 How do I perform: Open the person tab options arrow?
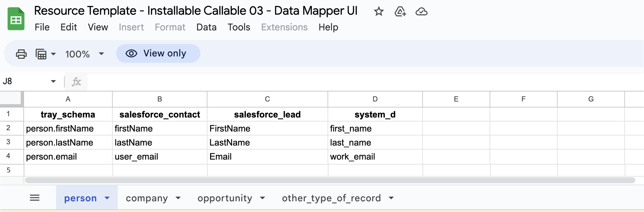pos(107,198)
